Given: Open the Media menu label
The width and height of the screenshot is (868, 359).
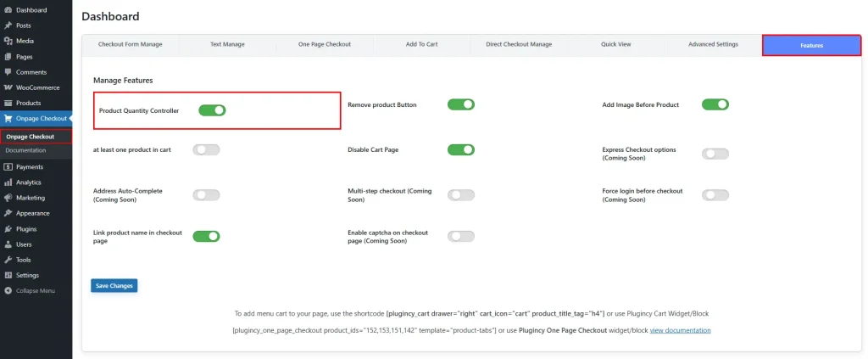Looking at the screenshot, I should pyautogui.click(x=25, y=41).
